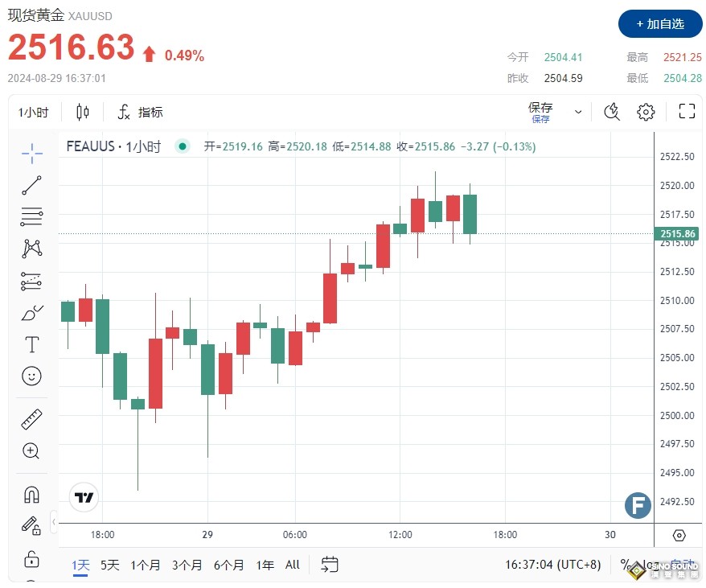Open the price scale settings icon
This screenshot has width=706, height=588.
click(x=679, y=535)
